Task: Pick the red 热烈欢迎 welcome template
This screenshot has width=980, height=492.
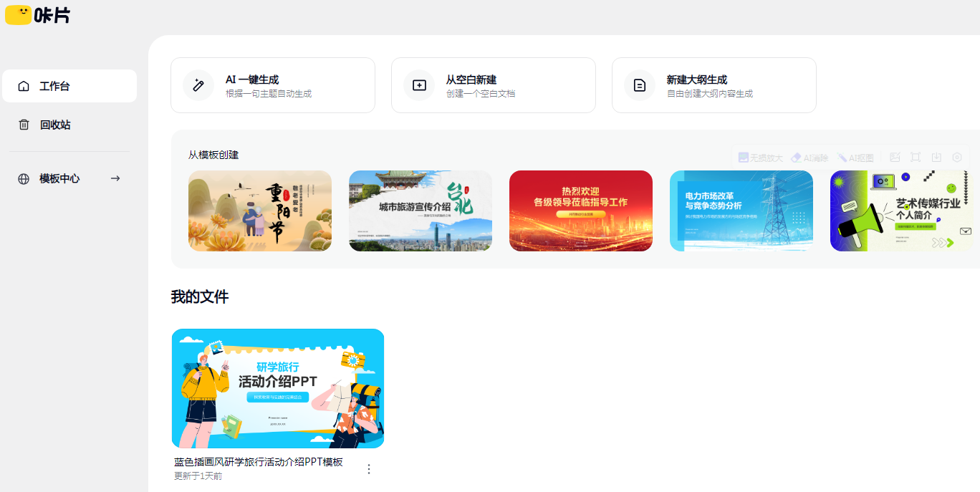Action: click(580, 211)
